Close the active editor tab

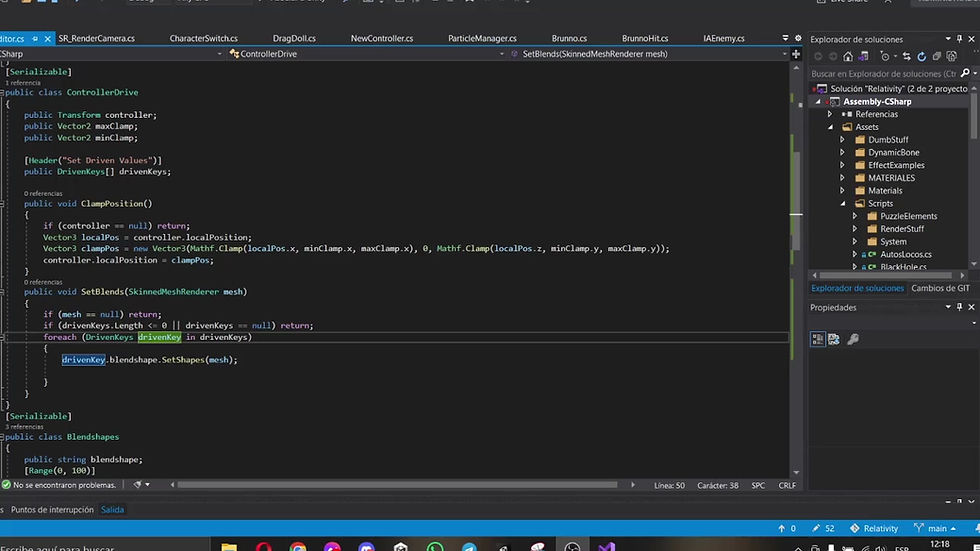tap(48, 39)
